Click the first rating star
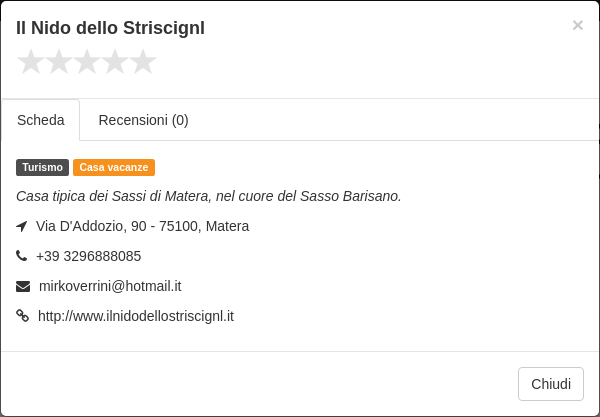 31,62
